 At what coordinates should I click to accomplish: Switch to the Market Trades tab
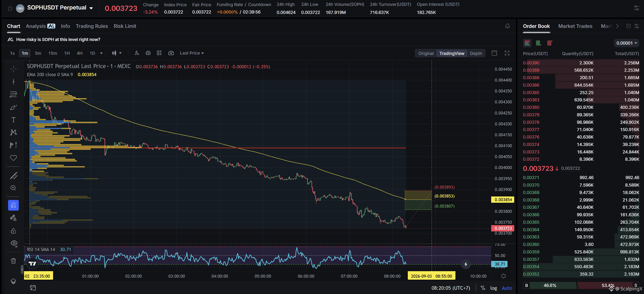tap(575, 26)
